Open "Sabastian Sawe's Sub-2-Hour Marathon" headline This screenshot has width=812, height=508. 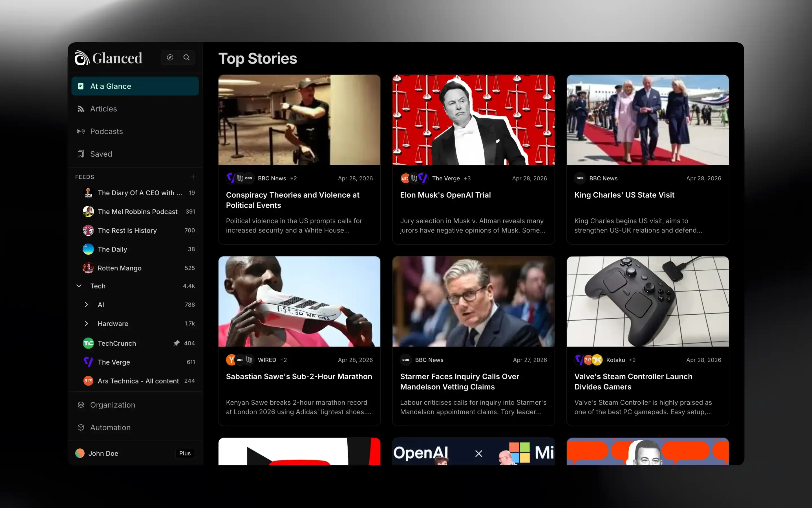[x=299, y=376]
